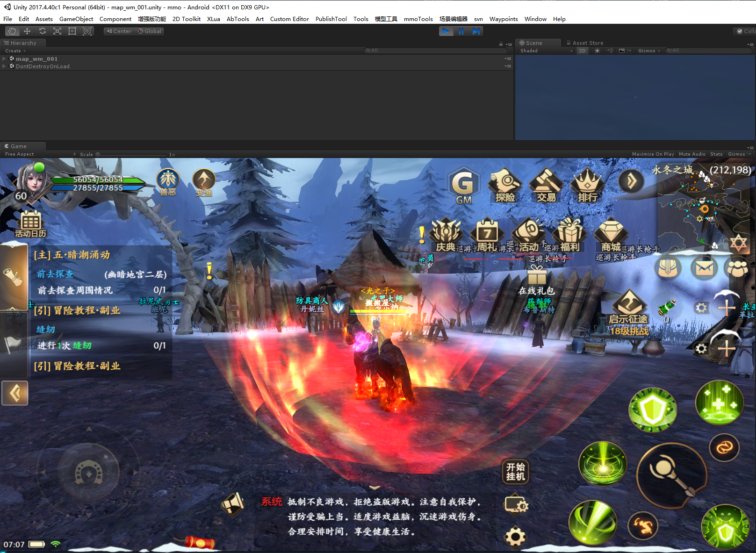Select the Rect transform tool
Image resolution: width=756 pixels, height=553 pixels.
pyautogui.click(x=72, y=31)
